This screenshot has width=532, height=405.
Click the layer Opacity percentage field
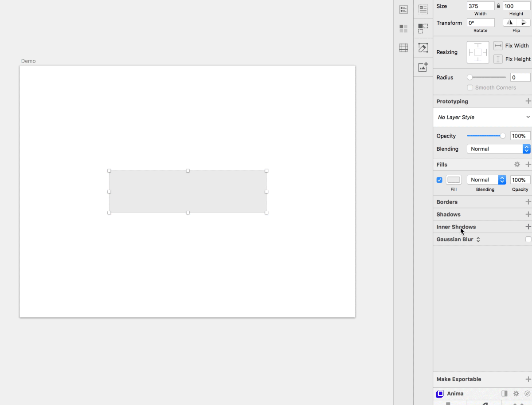click(520, 136)
